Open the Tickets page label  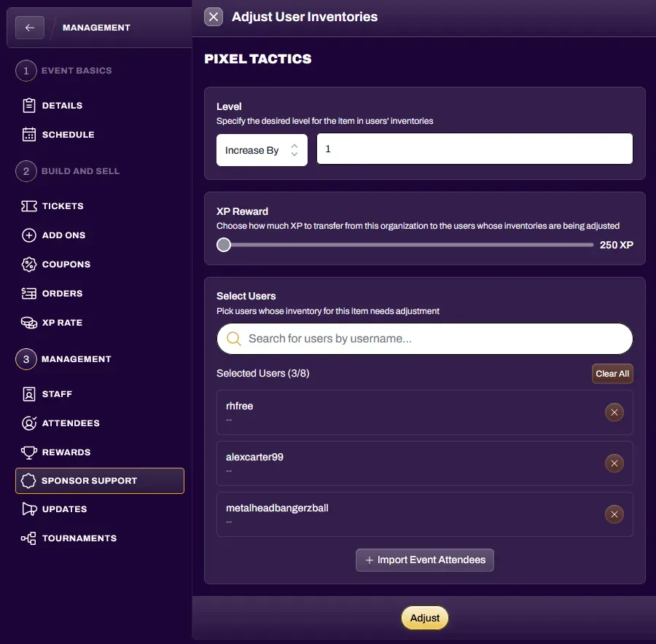[x=63, y=205]
